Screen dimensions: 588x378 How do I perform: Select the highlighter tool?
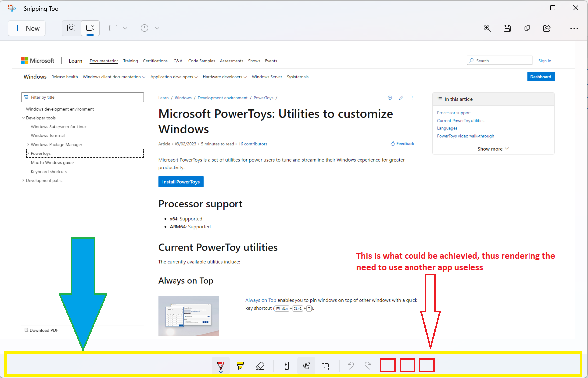(240, 365)
